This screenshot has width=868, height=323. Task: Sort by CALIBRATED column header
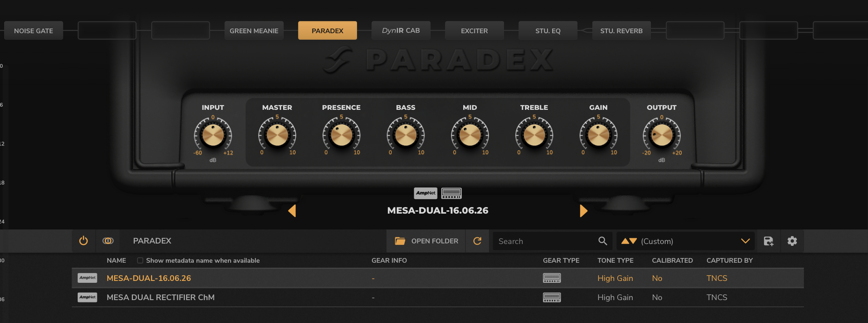(672, 260)
